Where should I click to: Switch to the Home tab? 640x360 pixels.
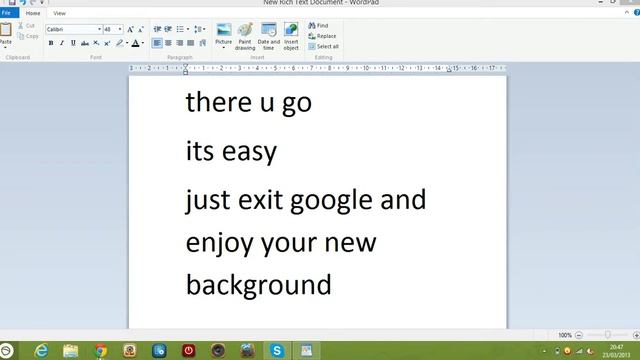pos(33,13)
